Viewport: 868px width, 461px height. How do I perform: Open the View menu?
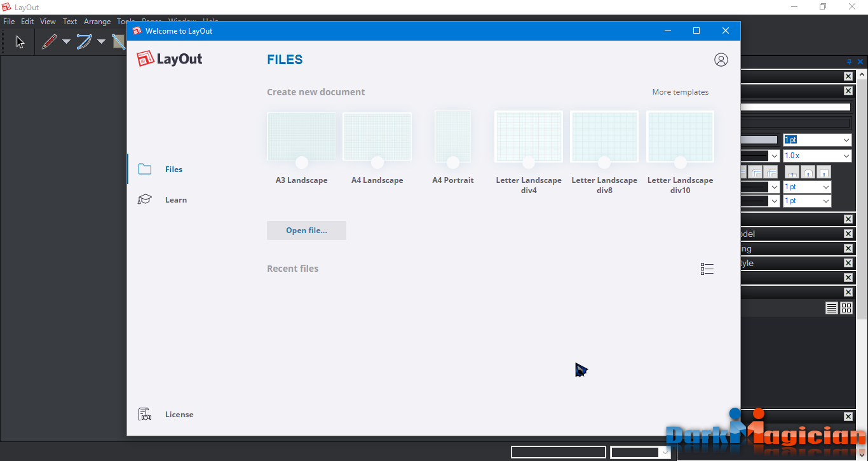click(48, 22)
